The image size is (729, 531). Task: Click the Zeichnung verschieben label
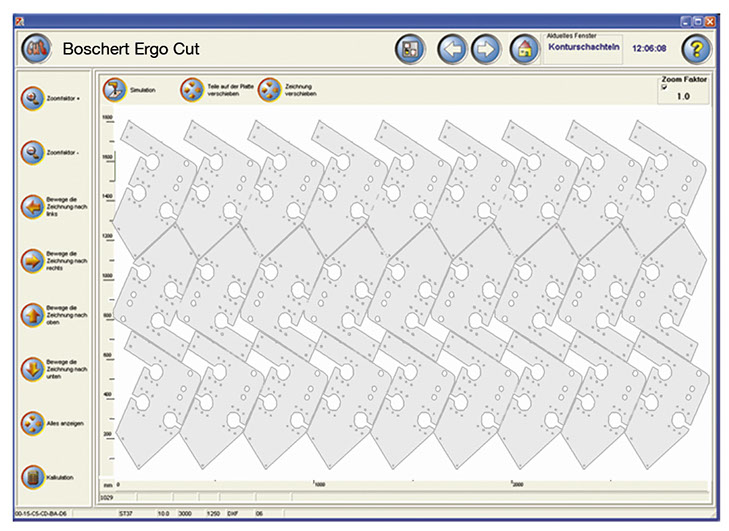[301, 90]
